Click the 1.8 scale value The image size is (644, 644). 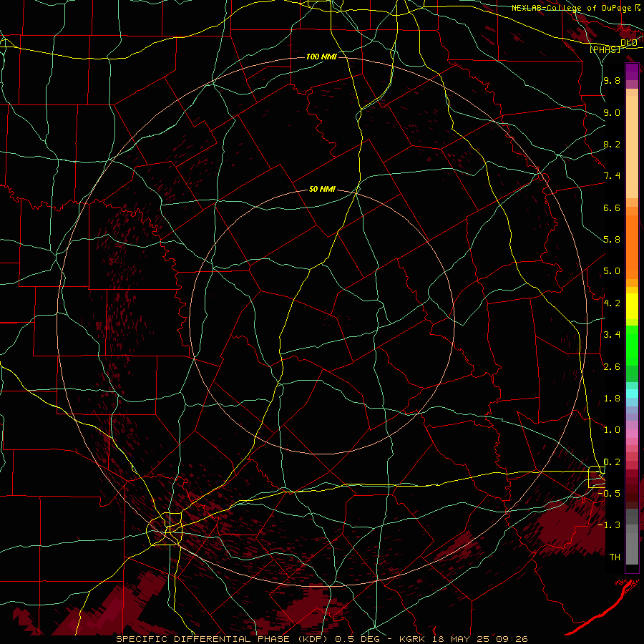tap(612, 399)
